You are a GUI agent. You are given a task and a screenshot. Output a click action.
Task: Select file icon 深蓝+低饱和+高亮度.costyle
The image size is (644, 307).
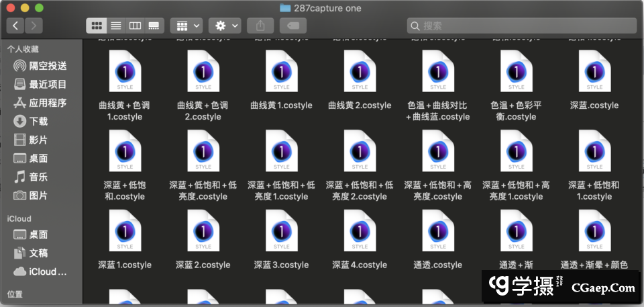pyautogui.click(x=438, y=150)
